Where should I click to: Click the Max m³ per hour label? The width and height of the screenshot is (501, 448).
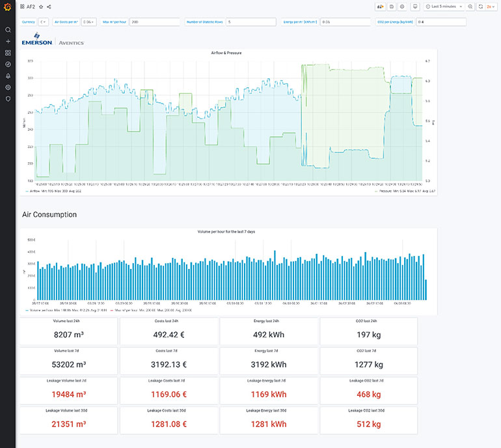[115, 22]
